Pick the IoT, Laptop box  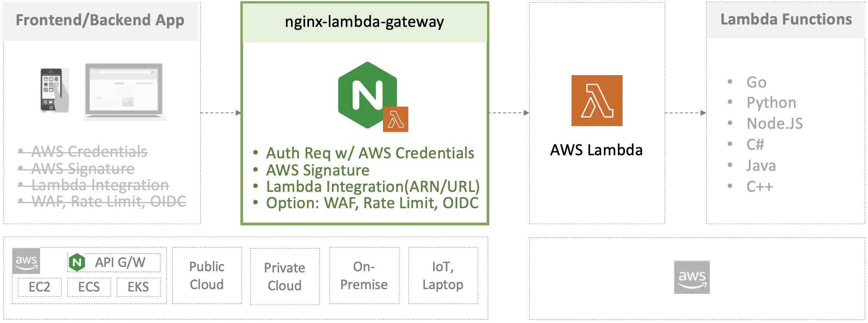pyautogui.click(x=443, y=276)
